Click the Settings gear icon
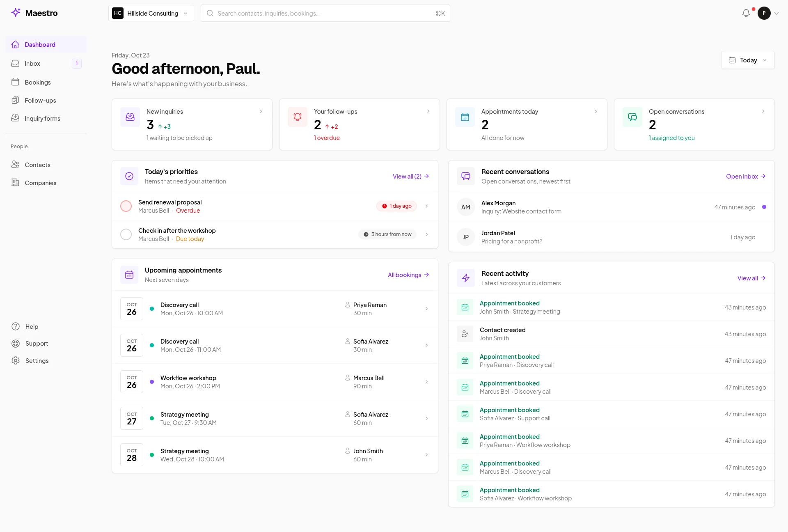Viewport: 788px width, 532px height. click(x=16, y=360)
